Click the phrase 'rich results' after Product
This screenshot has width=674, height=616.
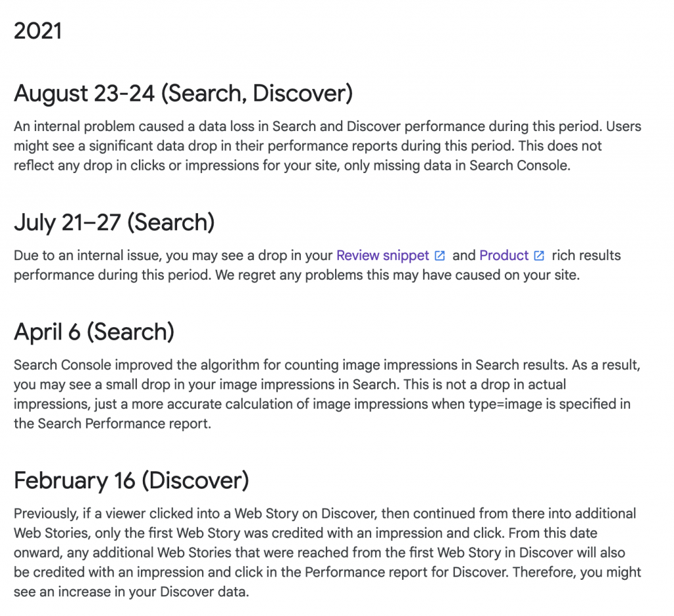586,255
